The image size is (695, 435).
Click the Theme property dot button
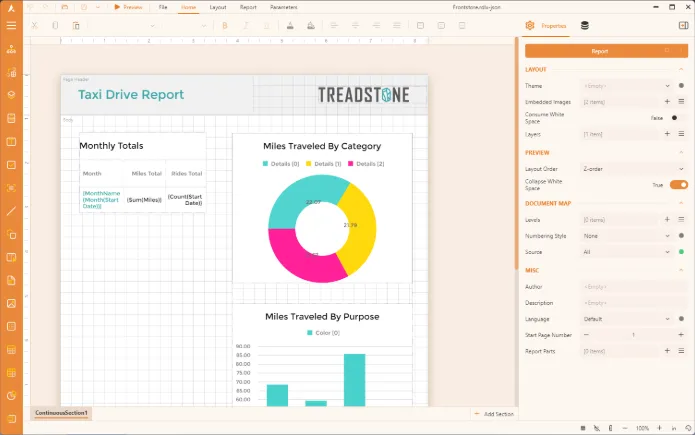[x=681, y=86]
